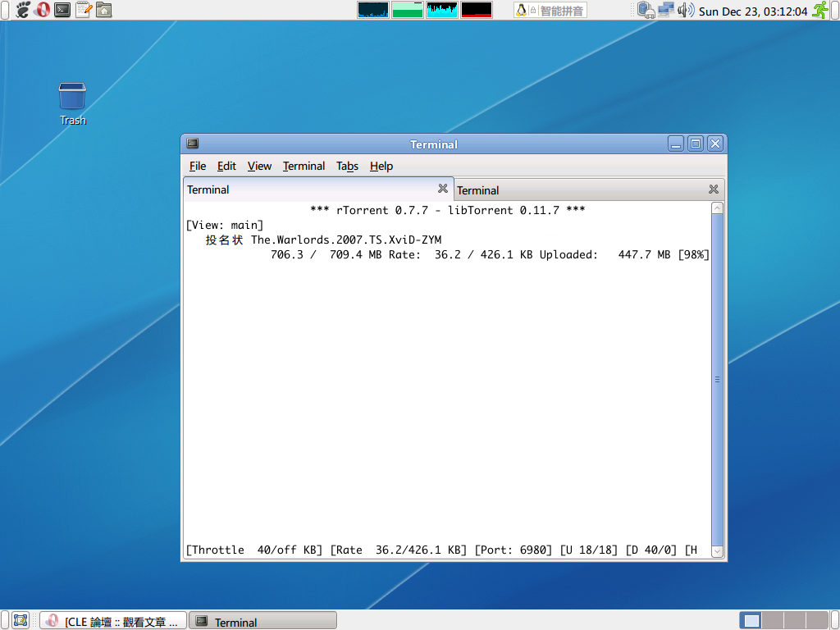Click the dark blue system monitor graph
This screenshot has width=840, height=630.
click(373, 10)
